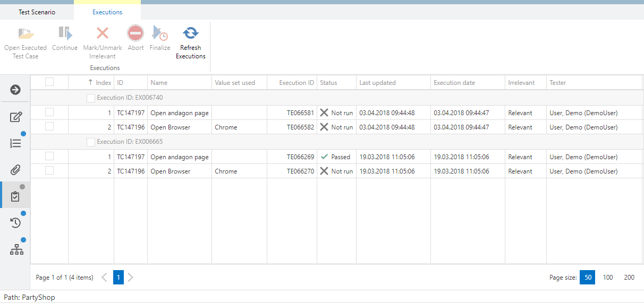Select the Executions tab
Image resolution: width=644 pixels, height=303 pixels.
tap(107, 12)
